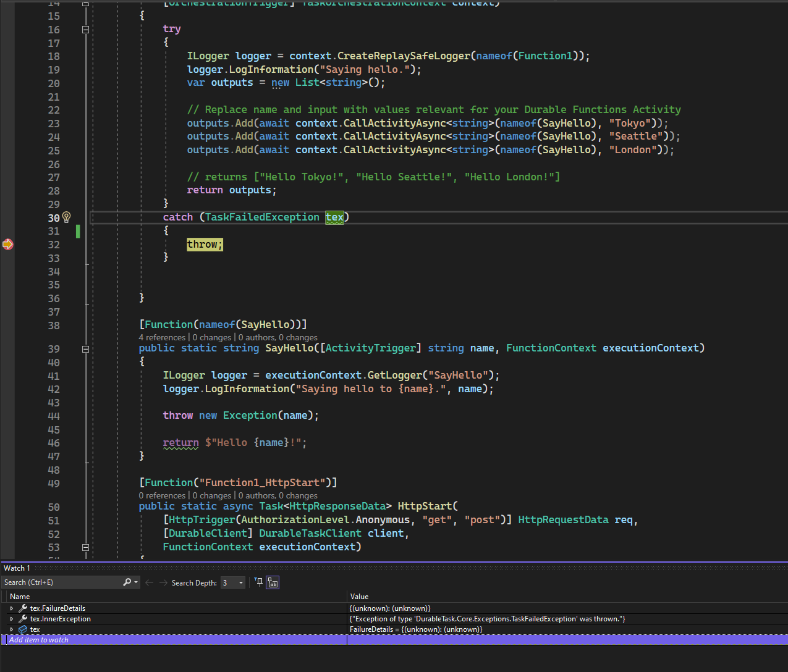788x672 pixels.
Task: Click the search back arrow in Watch panel
Action: tap(148, 582)
